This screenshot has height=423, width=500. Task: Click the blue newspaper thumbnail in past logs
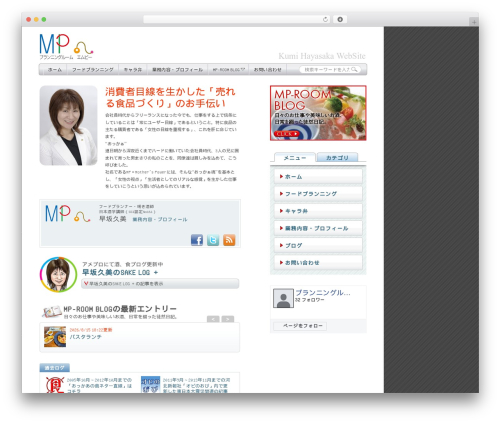pos(150,385)
